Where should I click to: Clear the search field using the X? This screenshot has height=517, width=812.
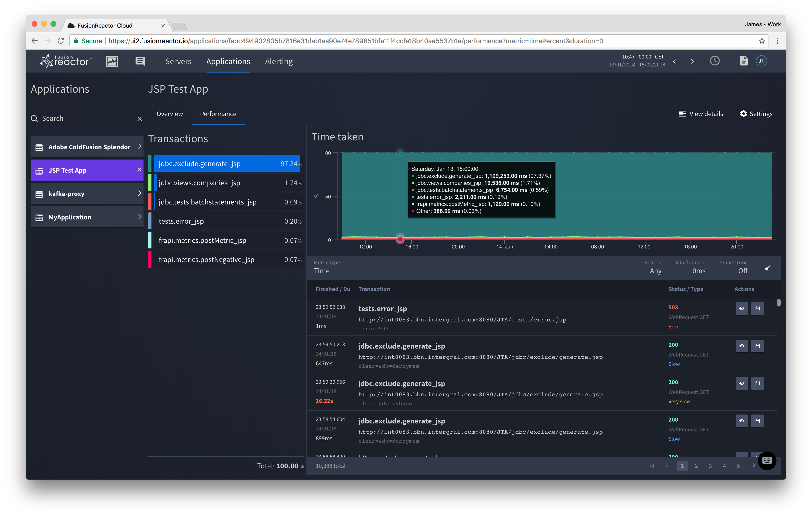point(140,118)
